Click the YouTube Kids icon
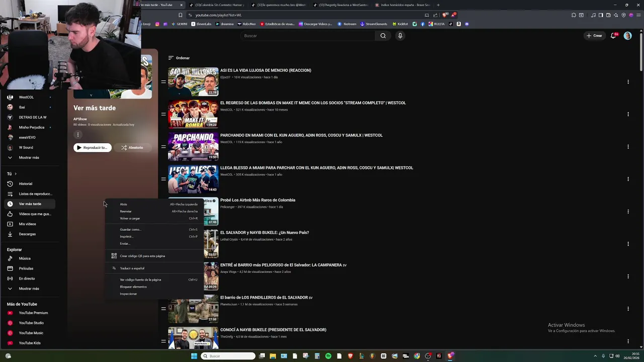Image resolution: width=644 pixels, height=362 pixels. [10, 343]
